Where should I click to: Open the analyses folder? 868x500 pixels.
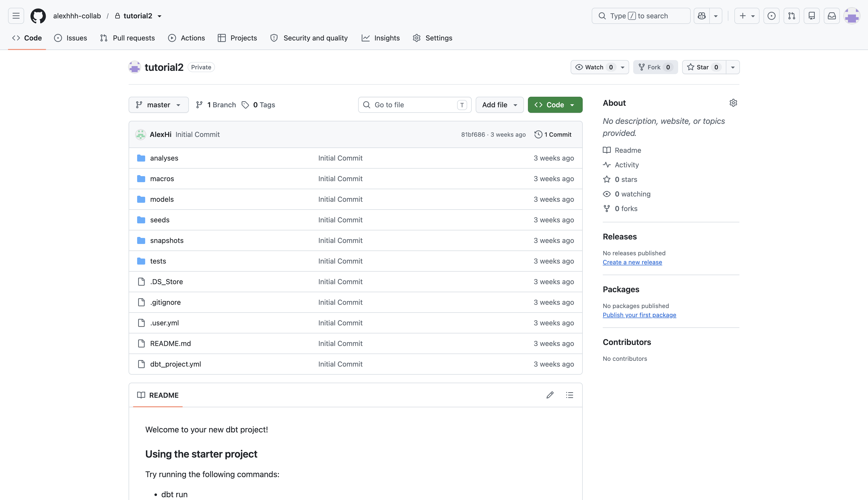pyautogui.click(x=164, y=158)
